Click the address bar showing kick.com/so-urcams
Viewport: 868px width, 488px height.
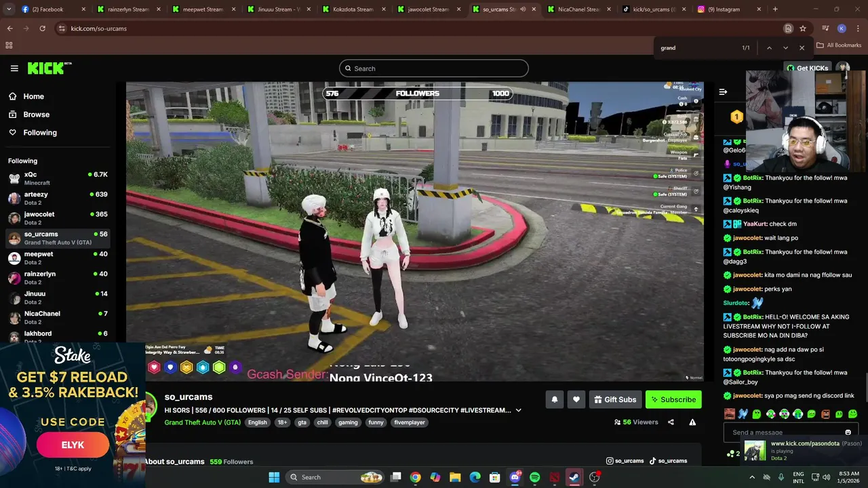[420, 28]
